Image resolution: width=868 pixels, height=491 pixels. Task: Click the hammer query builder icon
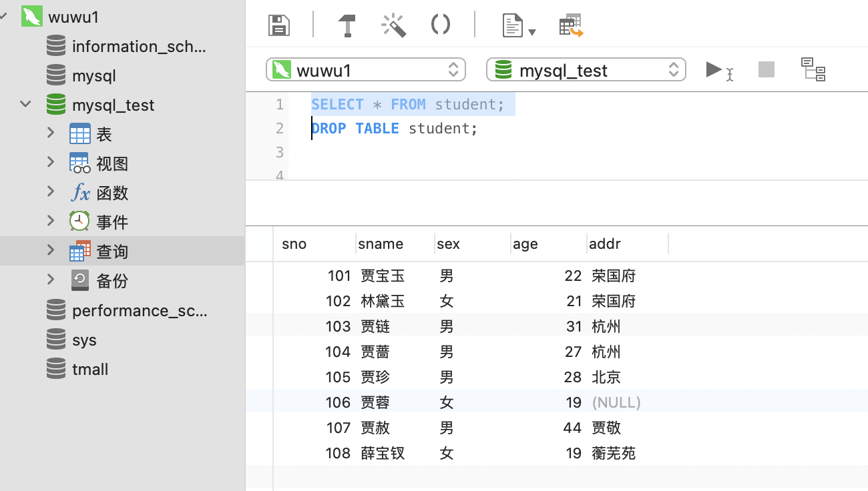pos(347,25)
